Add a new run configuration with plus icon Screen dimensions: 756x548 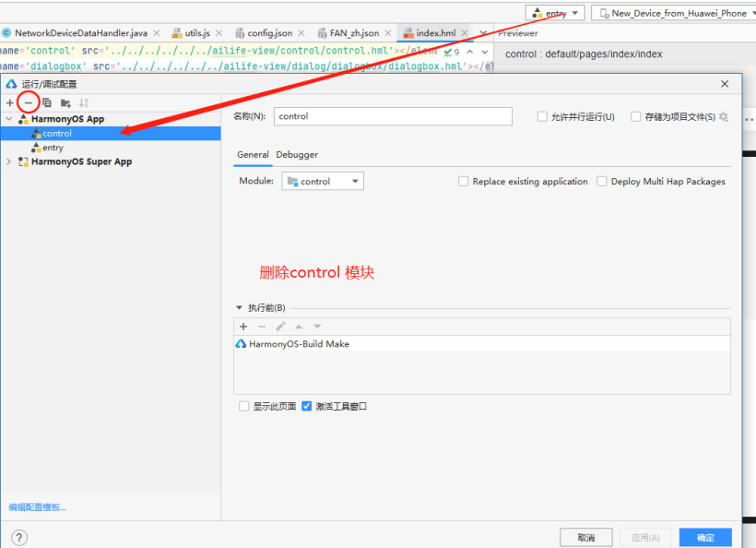pos(10,102)
